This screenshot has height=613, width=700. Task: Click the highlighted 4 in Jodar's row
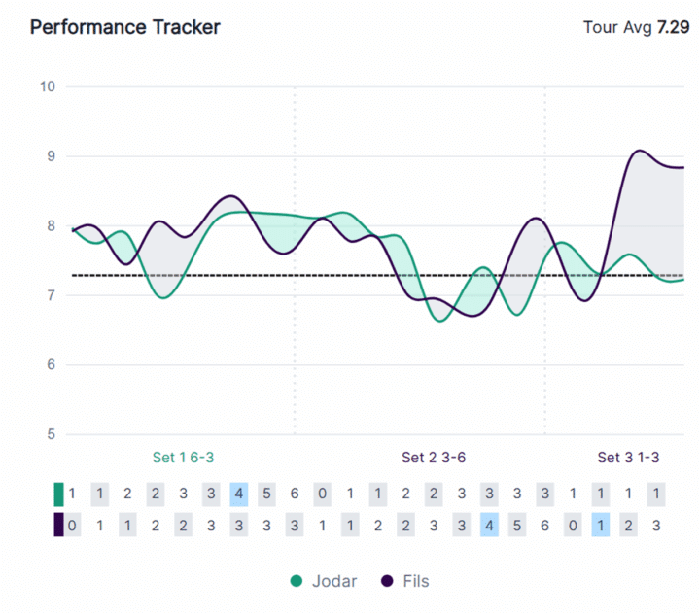click(239, 494)
